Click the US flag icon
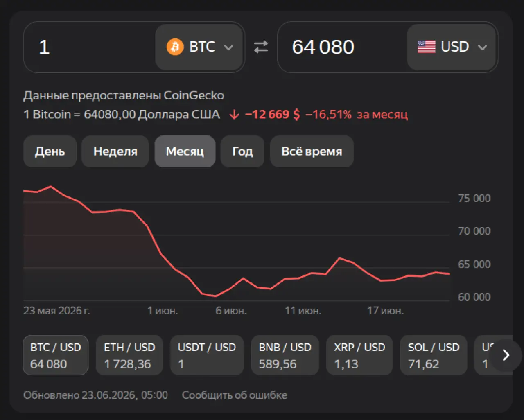This screenshot has height=420, width=524. tap(426, 47)
